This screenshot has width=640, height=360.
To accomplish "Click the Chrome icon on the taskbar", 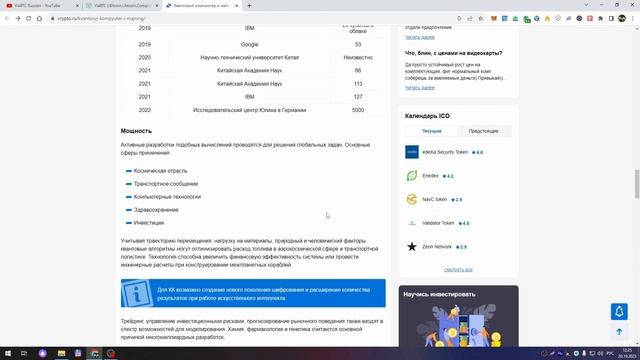I will point(94,353).
